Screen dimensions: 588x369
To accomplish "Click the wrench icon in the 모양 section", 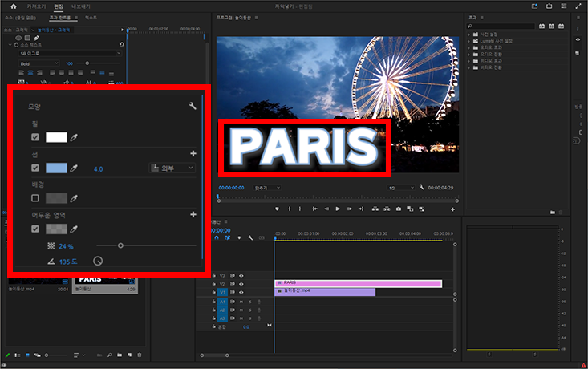I will pyautogui.click(x=193, y=106).
